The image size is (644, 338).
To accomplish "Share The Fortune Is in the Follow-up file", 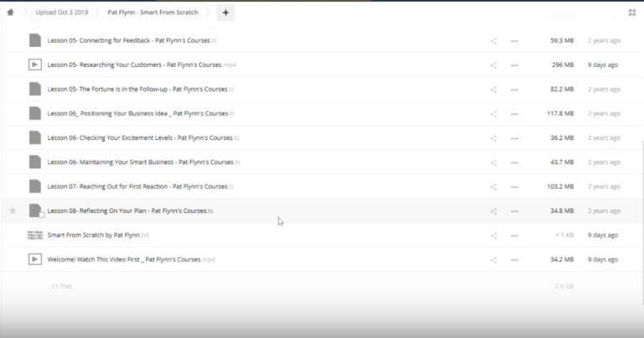I will tap(493, 89).
